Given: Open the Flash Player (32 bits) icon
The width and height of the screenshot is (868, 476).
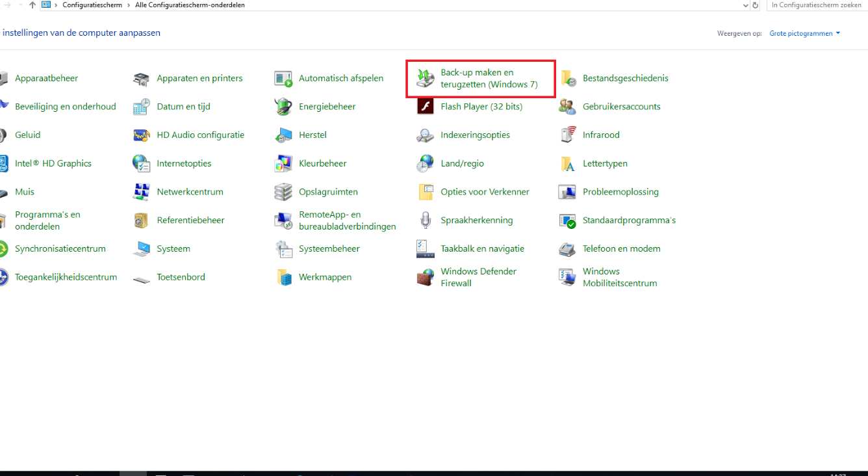Looking at the screenshot, I should 425,107.
